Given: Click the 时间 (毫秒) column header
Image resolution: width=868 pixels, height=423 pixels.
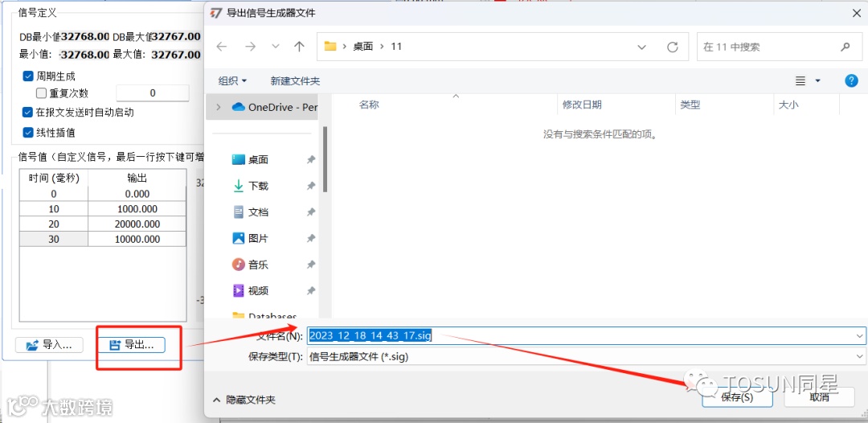Looking at the screenshot, I should point(54,178).
